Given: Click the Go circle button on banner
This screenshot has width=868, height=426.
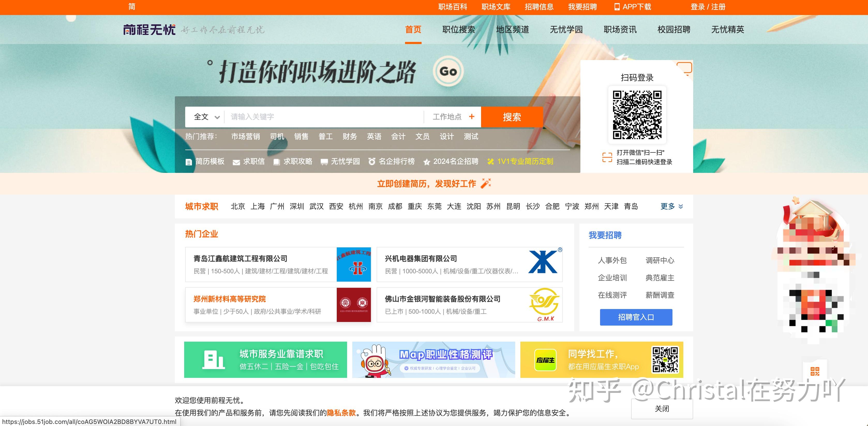Looking at the screenshot, I should (448, 71).
